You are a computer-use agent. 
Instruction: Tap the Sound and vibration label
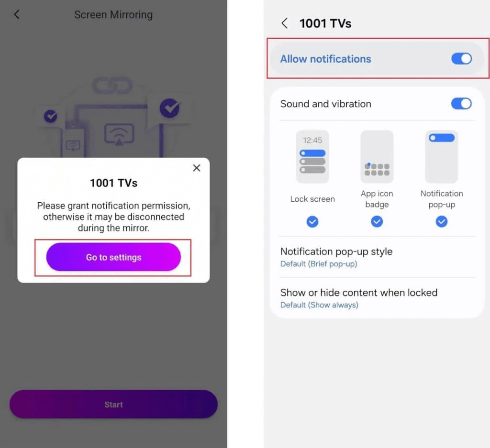(325, 104)
